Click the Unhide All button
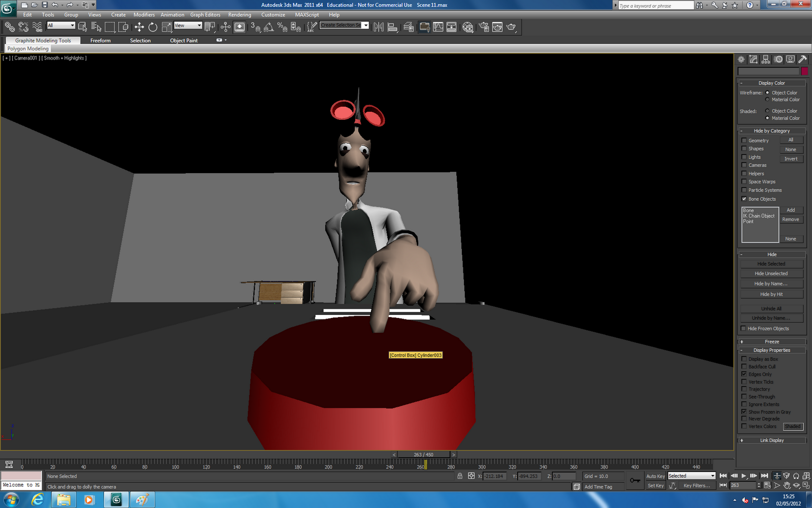The height and width of the screenshot is (508, 812). (x=771, y=308)
